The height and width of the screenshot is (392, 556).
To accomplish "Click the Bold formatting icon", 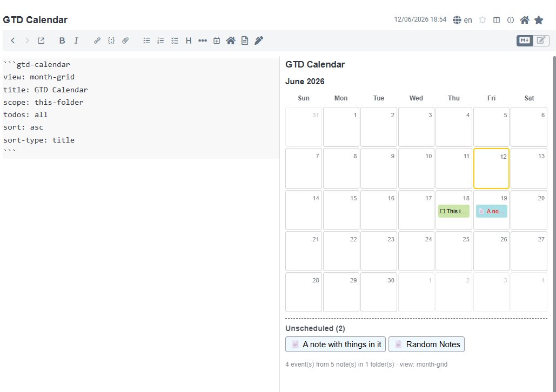I will point(62,40).
